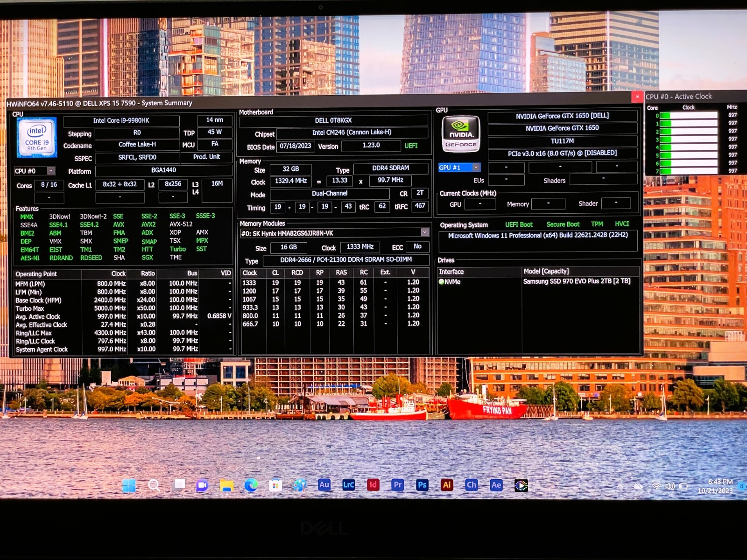Click the Intel Core i9 logo
Image resolution: width=747 pixels, height=560 pixels.
(x=37, y=137)
